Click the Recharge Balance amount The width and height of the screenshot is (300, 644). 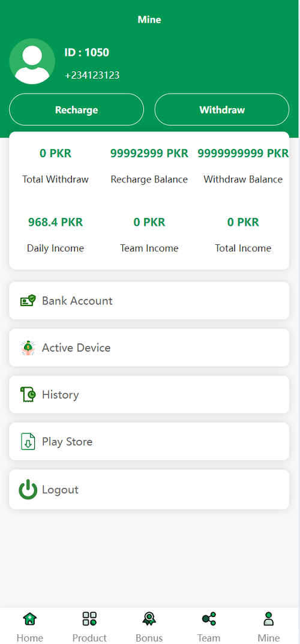(149, 154)
